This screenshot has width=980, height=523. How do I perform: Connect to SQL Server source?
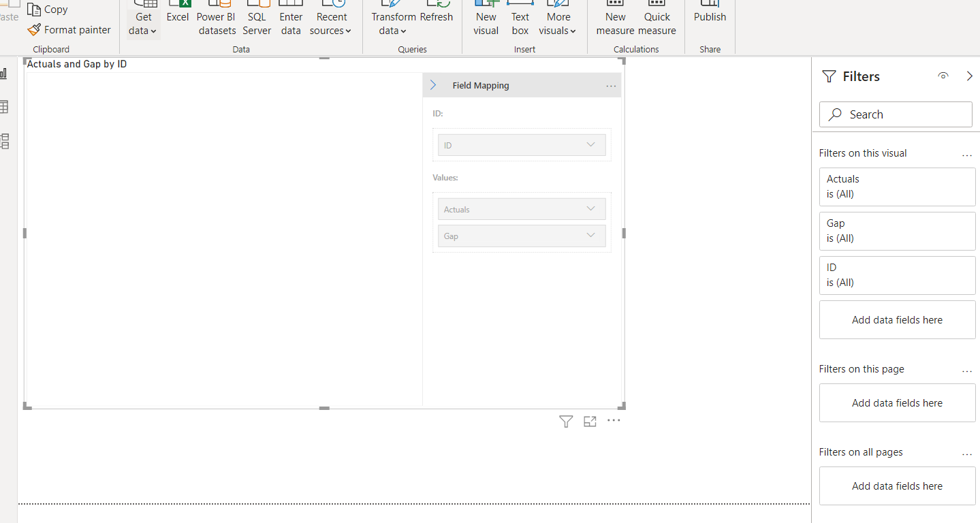coord(257,19)
